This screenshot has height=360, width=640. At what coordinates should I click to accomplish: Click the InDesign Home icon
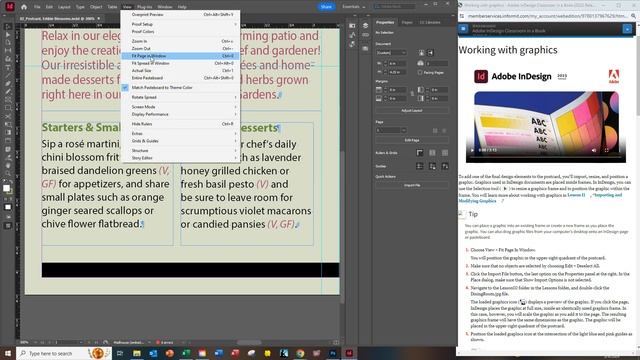(x=24, y=7)
